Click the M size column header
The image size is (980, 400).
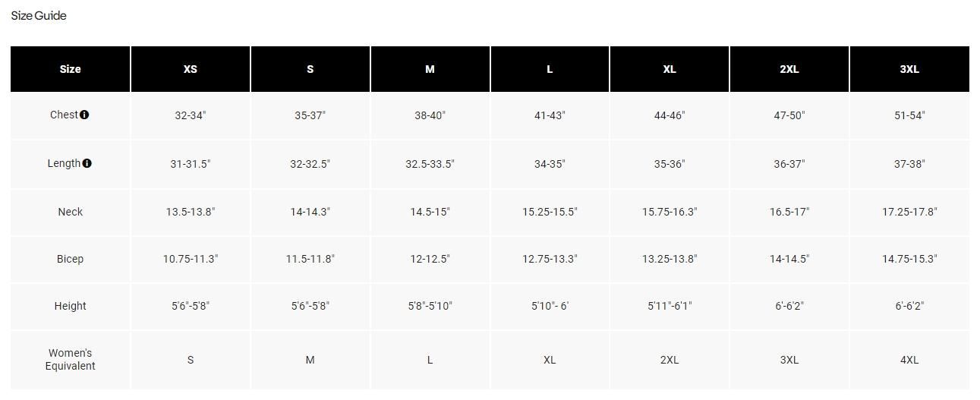[x=430, y=69]
